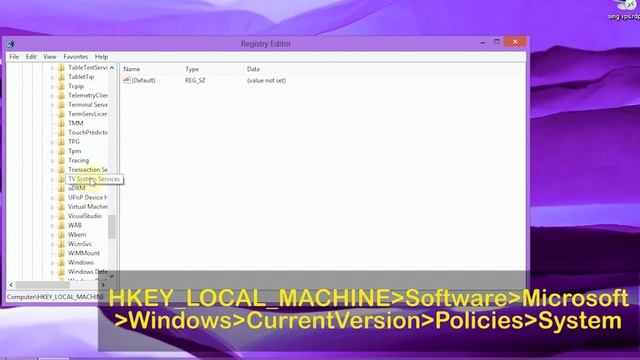Select the Virtual Machine key label

[x=87, y=207]
